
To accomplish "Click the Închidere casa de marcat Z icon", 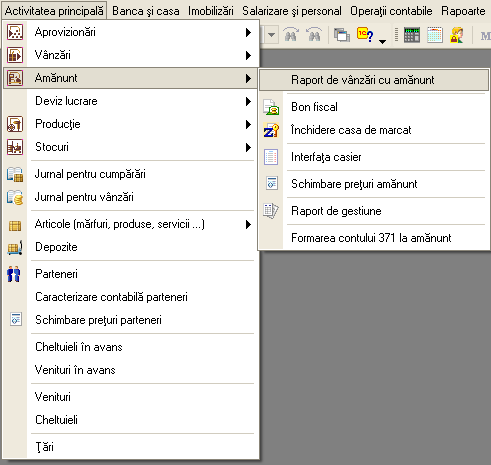I will (271, 130).
